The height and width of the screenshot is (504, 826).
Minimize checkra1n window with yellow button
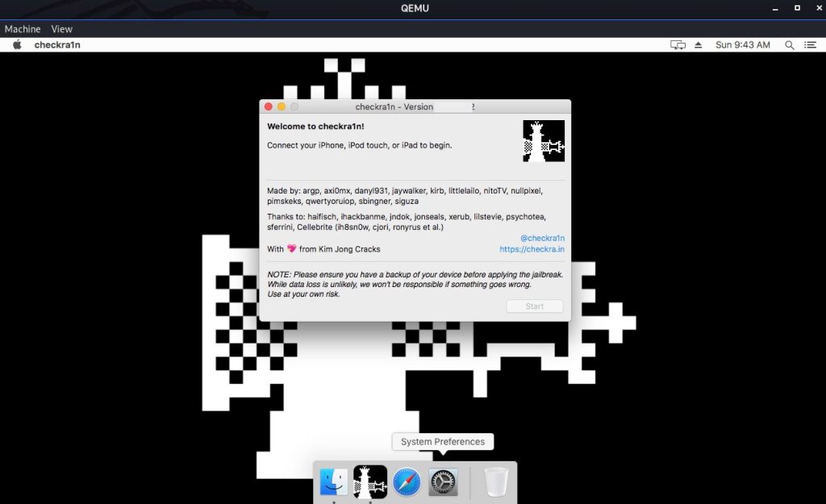point(282,106)
